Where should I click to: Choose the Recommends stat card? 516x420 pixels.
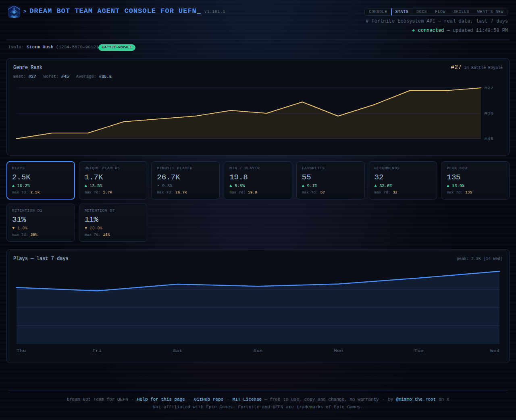(403, 181)
